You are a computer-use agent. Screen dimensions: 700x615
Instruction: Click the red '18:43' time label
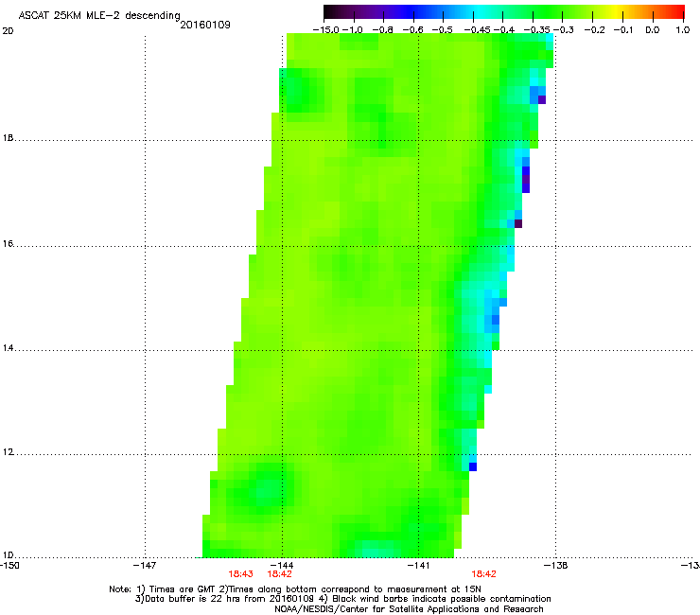click(240, 574)
